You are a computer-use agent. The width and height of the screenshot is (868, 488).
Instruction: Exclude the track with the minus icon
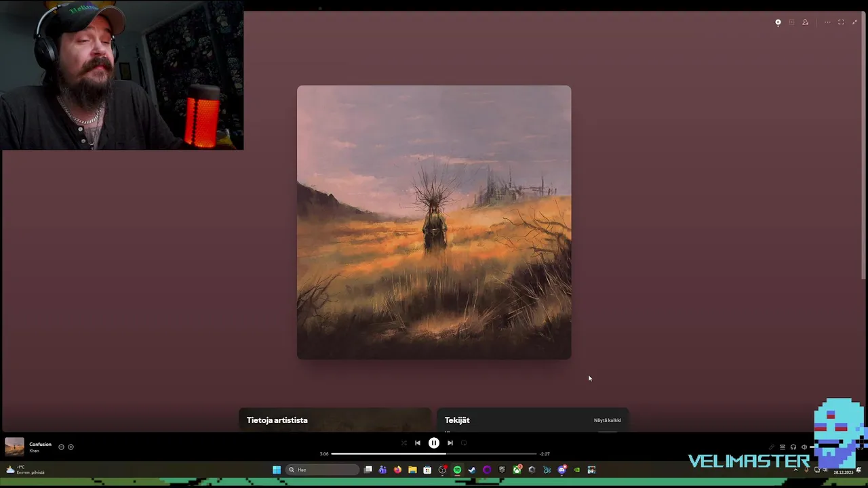click(61, 447)
